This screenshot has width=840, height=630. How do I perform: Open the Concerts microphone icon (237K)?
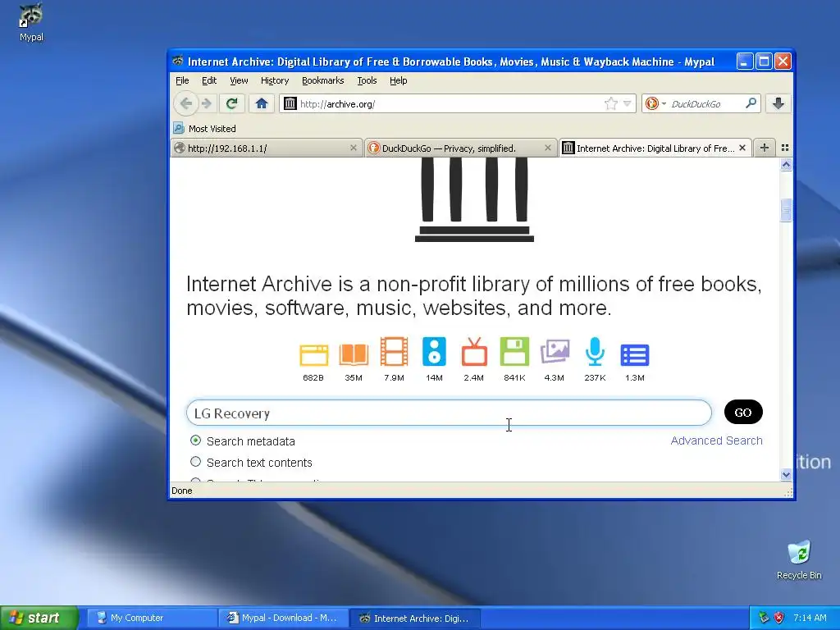tap(595, 352)
